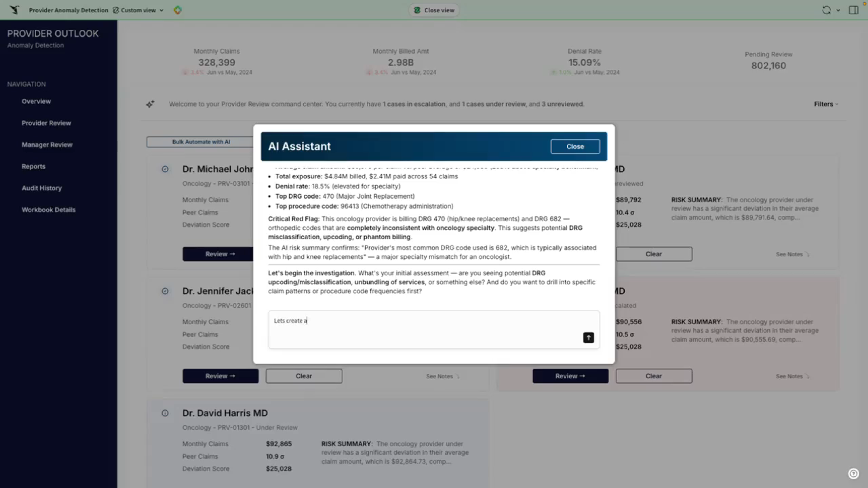Click info icon next to Dr. David Harris

pos(165,413)
